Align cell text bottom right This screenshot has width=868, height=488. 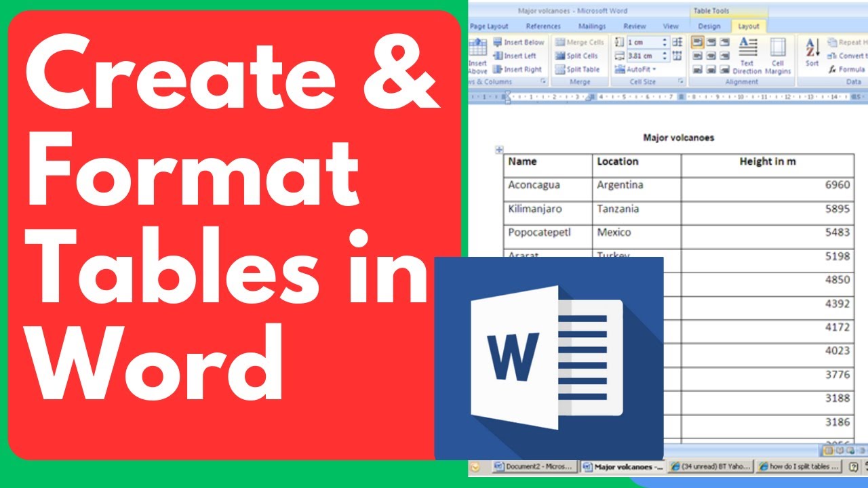pyautogui.click(x=724, y=69)
